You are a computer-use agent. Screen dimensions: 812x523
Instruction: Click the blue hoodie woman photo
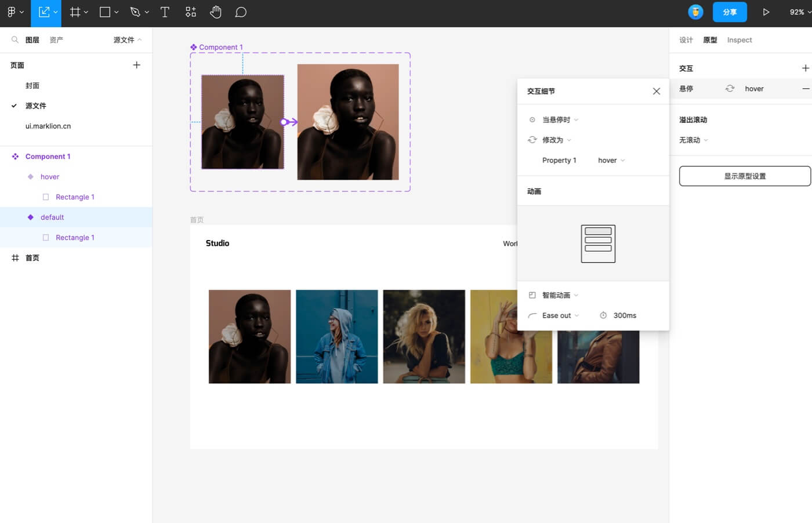pos(337,337)
